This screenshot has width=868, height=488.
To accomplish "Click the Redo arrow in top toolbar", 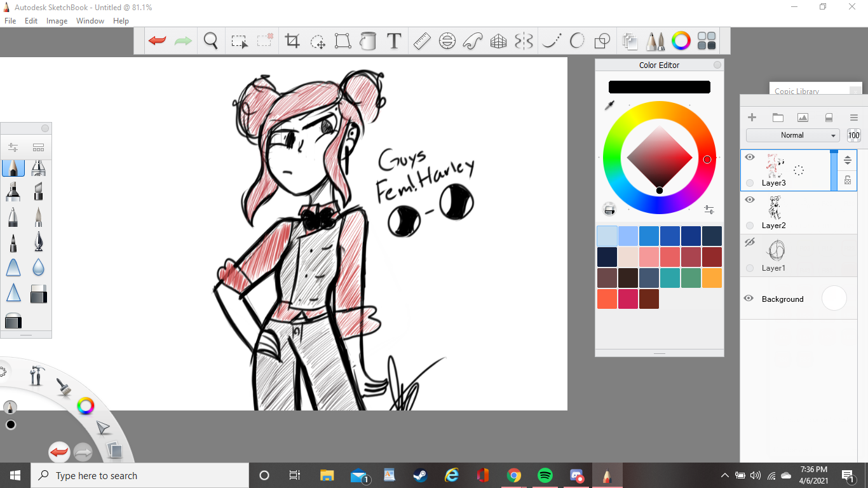I will point(184,41).
